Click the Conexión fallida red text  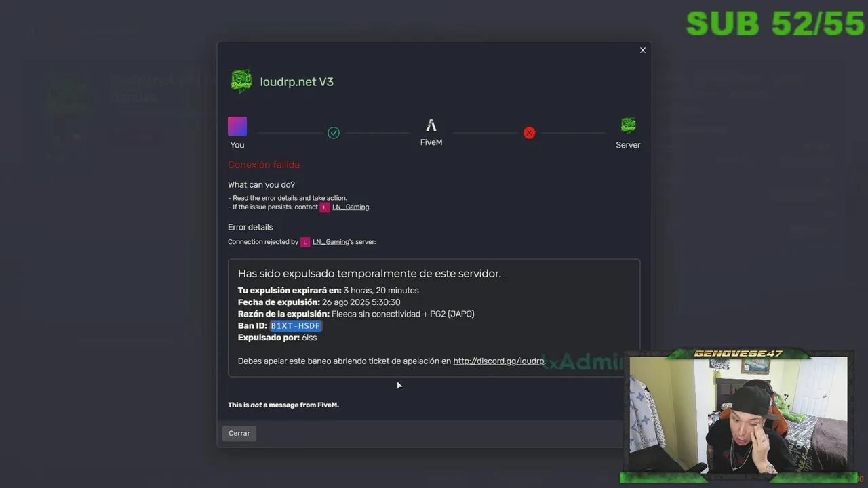tap(264, 165)
